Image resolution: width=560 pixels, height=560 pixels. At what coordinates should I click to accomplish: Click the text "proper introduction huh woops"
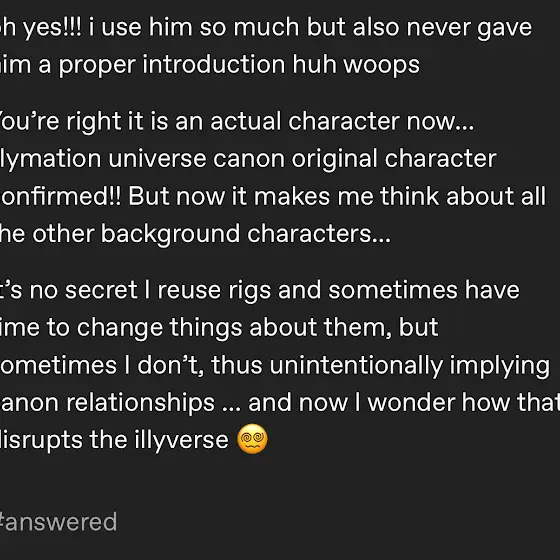[x=239, y=65]
